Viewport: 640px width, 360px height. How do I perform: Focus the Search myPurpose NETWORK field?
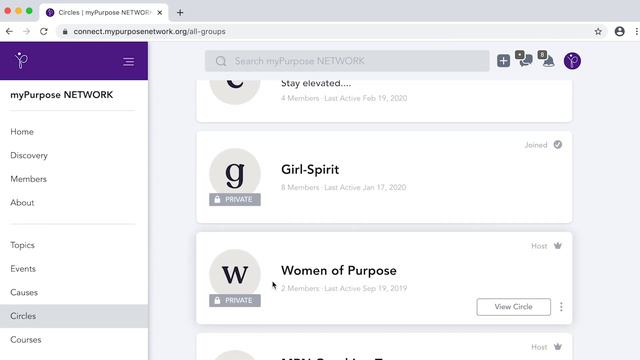(x=347, y=61)
